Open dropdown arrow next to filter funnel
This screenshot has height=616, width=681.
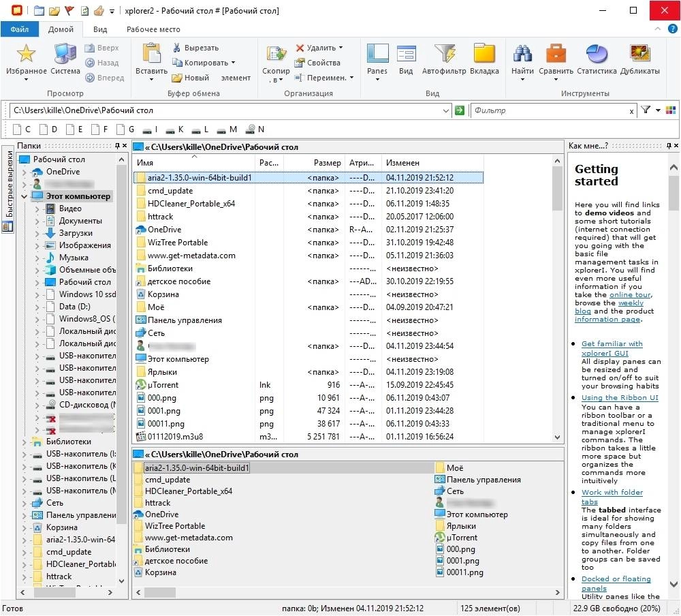(x=658, y=110)
